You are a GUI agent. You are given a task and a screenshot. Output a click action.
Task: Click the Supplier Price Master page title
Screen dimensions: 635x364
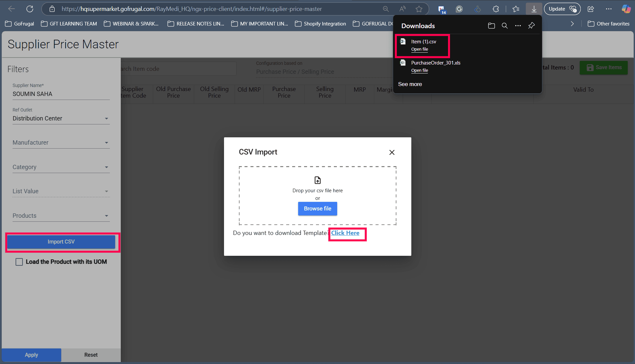(63, 44)
